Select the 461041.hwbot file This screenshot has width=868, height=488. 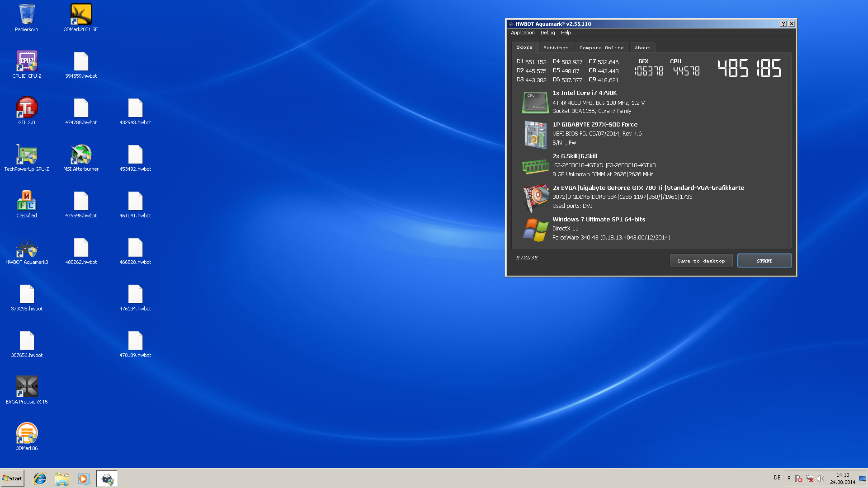point(135,204)
